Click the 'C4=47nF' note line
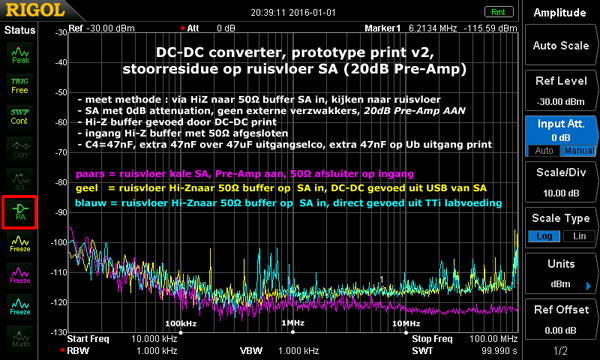 pyautogui.click(x=285, y=145)
